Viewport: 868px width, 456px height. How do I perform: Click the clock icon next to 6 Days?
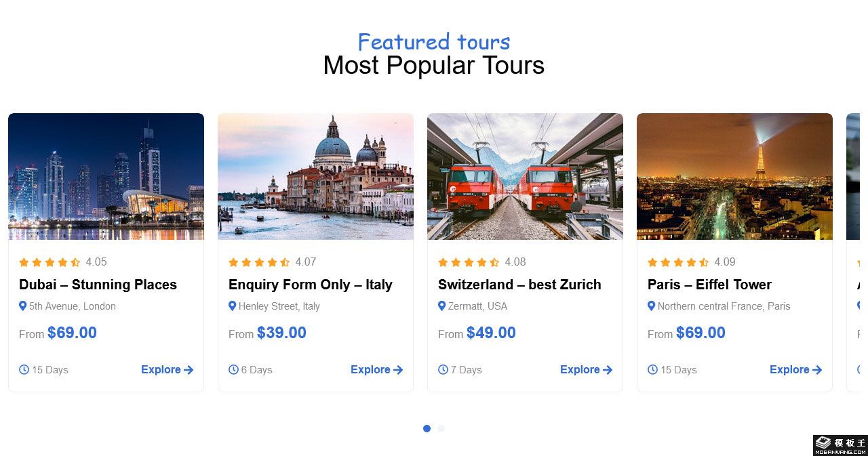233,369
